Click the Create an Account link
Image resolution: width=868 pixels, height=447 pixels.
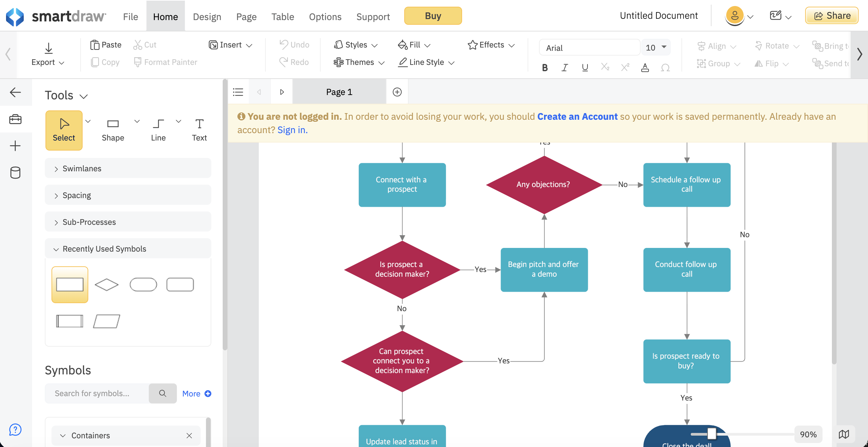coord(577,116)
